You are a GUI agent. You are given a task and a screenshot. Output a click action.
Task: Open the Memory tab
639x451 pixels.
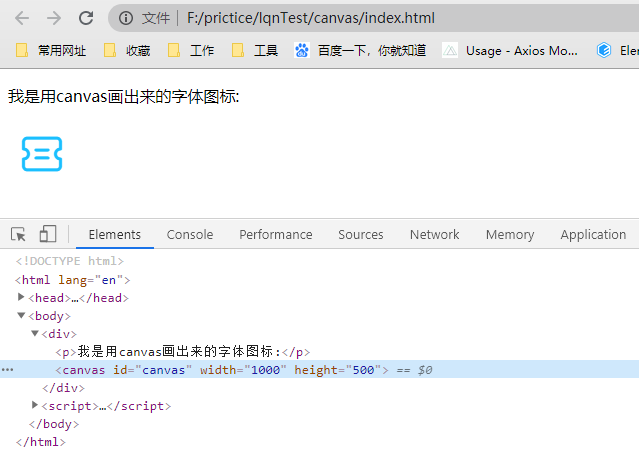[x=510, y=235]
